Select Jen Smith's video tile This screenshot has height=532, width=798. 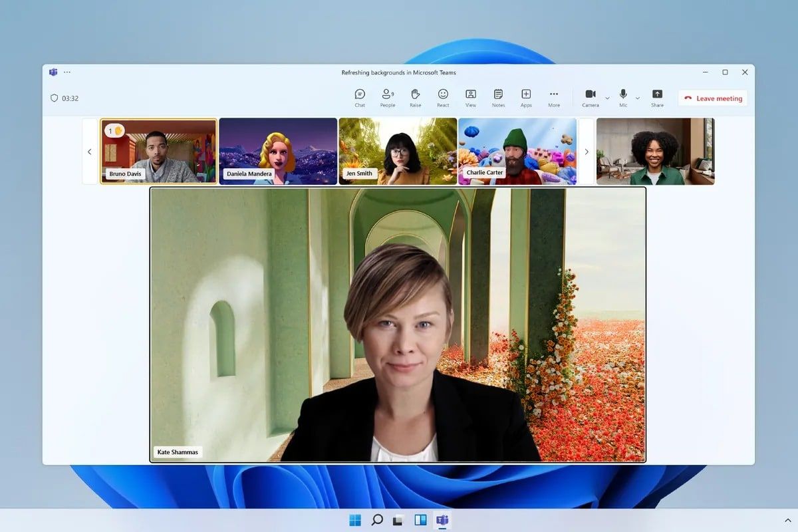point(398,151)
